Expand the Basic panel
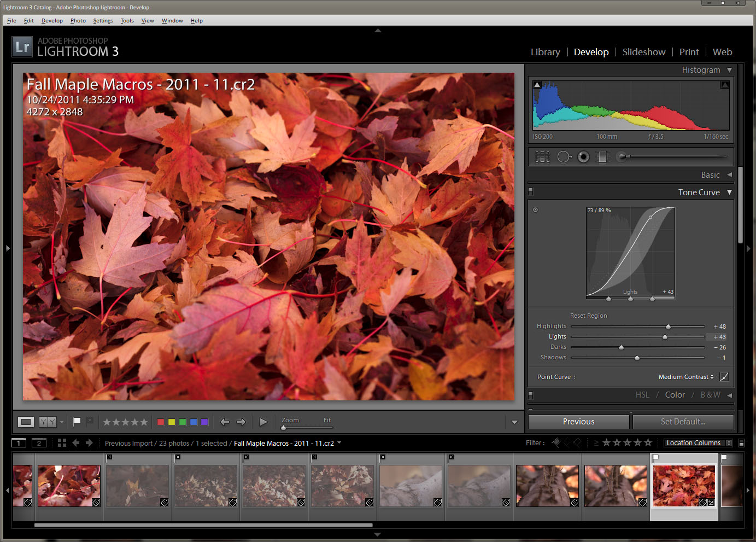This screenshot has height=542, width=756. 729,175
